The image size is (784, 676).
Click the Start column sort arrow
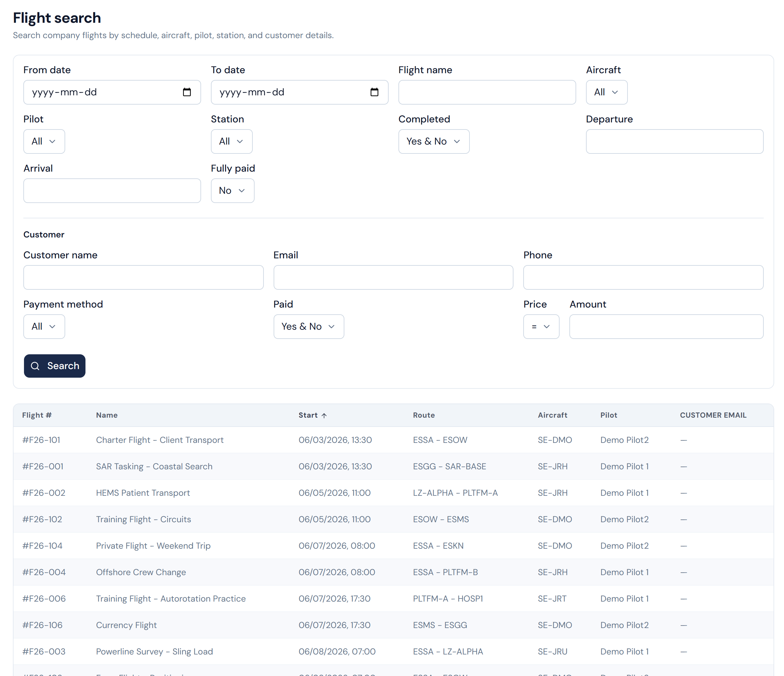(324, 416)
